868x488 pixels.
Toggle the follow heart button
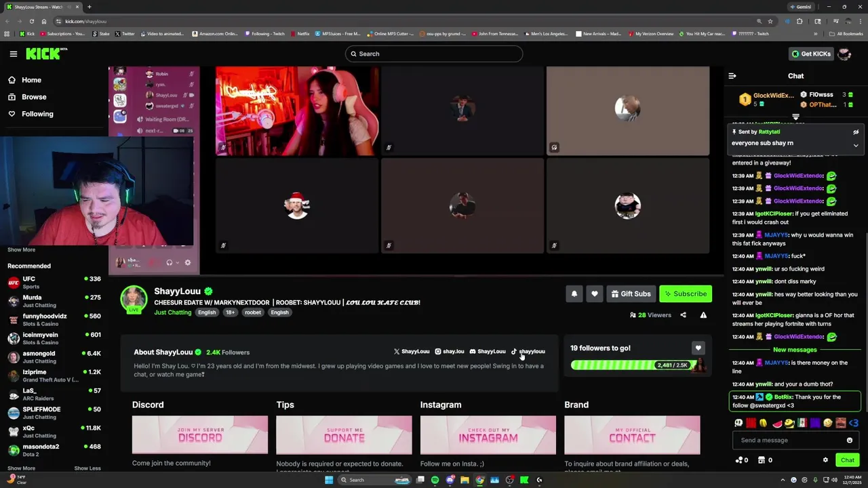click(595, 293)
